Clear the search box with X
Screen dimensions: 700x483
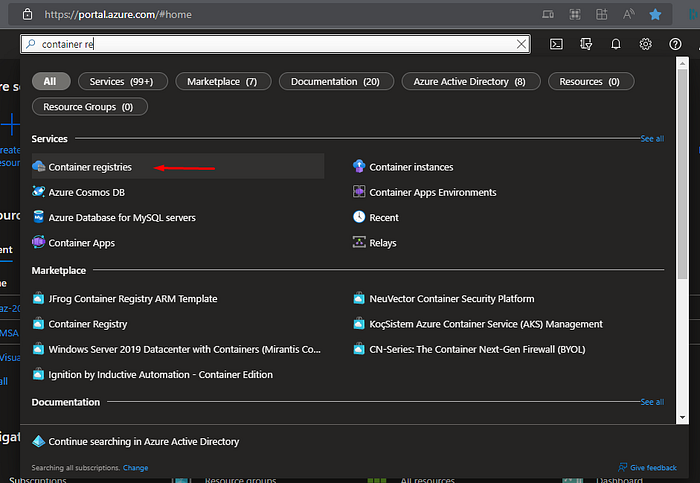pos(521,44)
